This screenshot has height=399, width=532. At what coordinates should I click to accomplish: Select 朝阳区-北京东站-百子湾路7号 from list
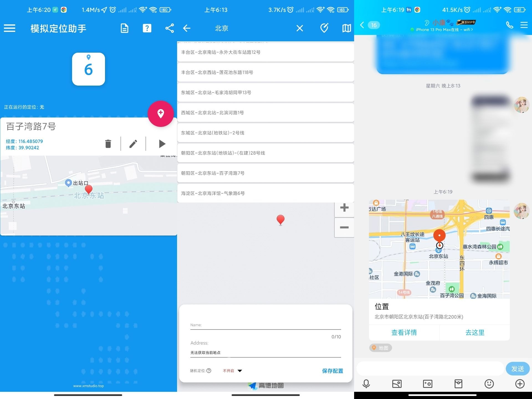(266, 173)
